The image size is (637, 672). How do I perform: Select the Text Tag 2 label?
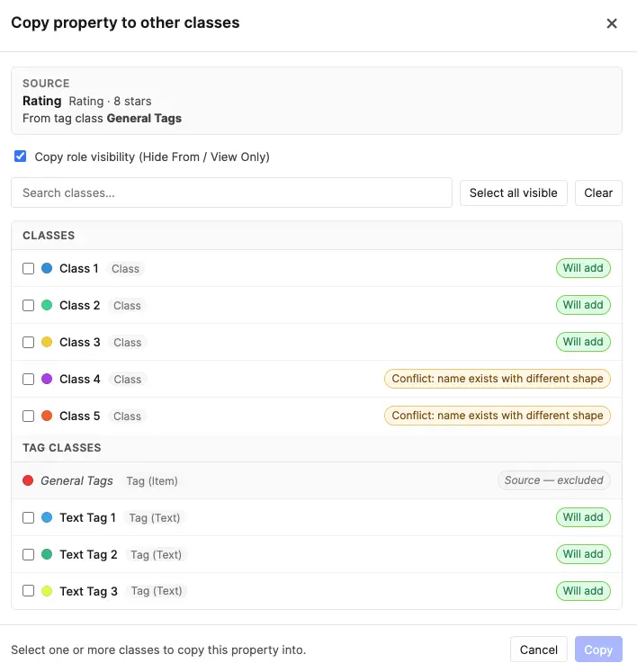[88, 554]
